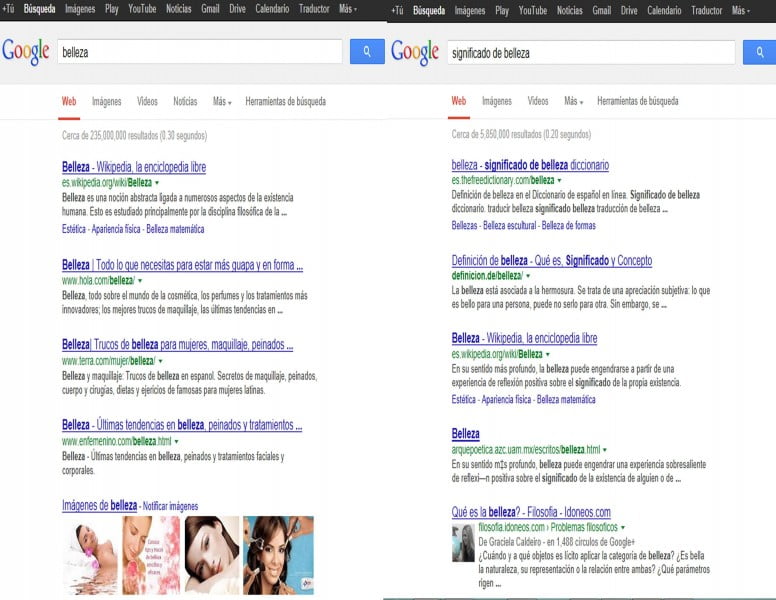Open the arquepoetica 'Belleza' result
This screenshot has width=776, height=600.
(x=465, y=434)
